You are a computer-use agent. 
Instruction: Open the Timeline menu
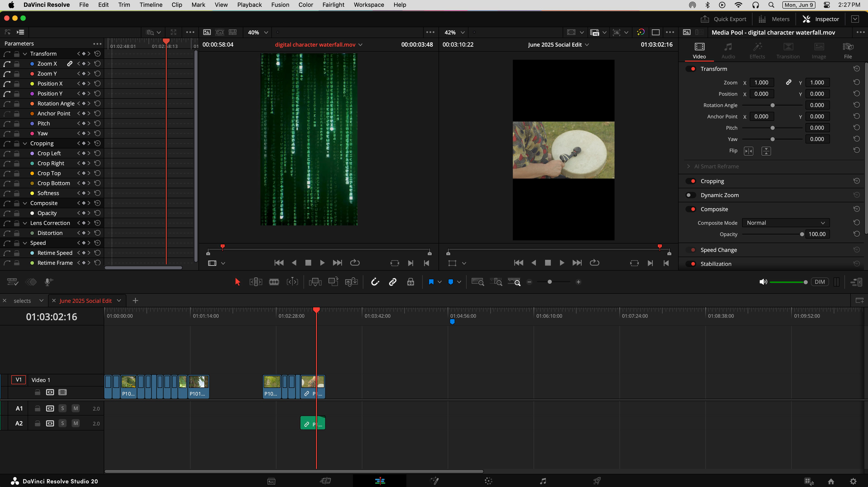(151, 5)
